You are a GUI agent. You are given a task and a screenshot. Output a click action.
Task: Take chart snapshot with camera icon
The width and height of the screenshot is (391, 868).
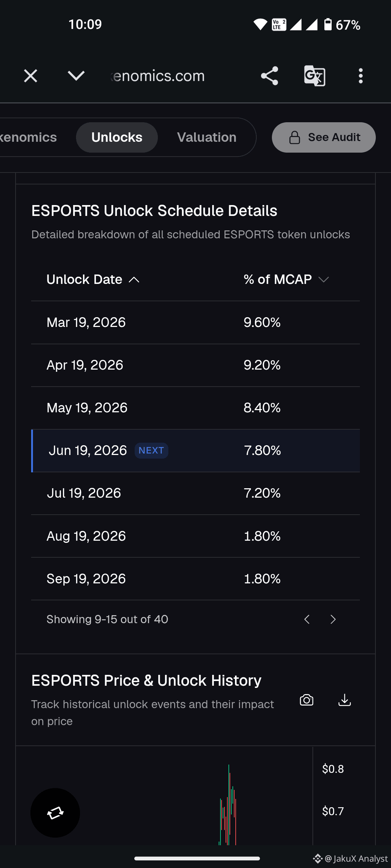[x=307, y=700]
